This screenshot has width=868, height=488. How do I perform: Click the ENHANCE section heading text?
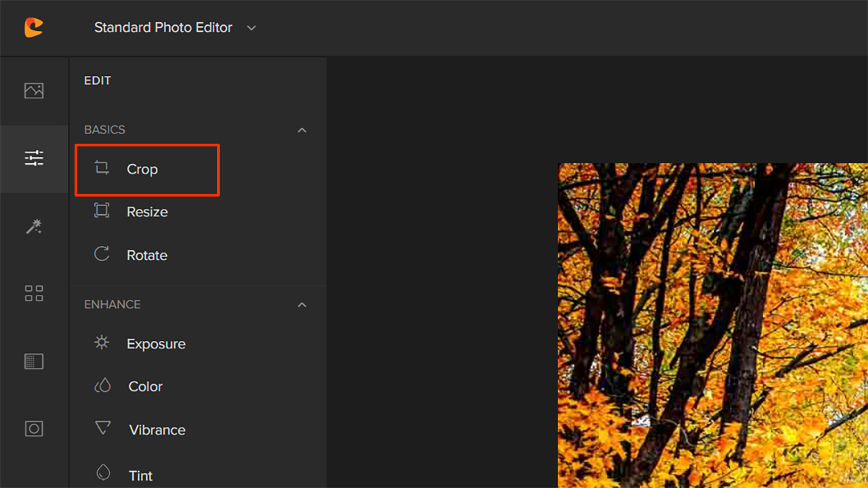point(113,305)
